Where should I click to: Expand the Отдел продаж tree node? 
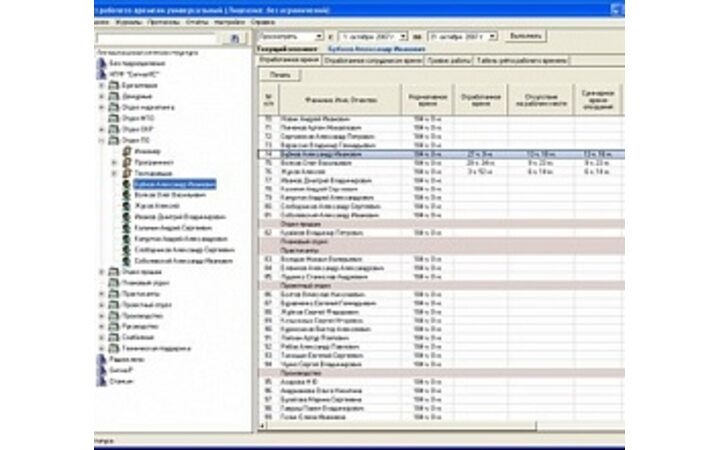pyautogui.click(x=102, y=272)
